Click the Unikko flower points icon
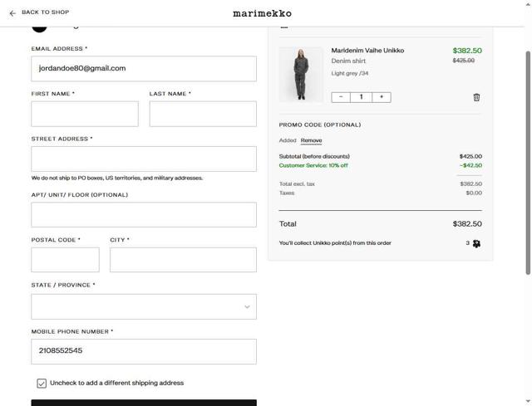 click(476, 243)
